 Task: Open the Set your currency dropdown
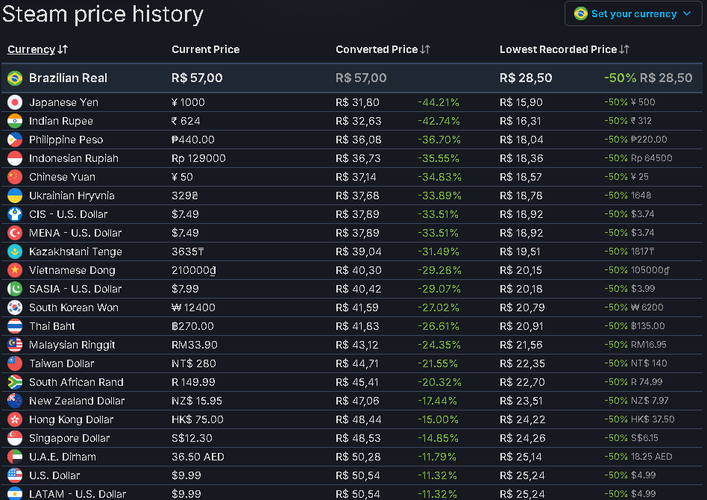633,14
